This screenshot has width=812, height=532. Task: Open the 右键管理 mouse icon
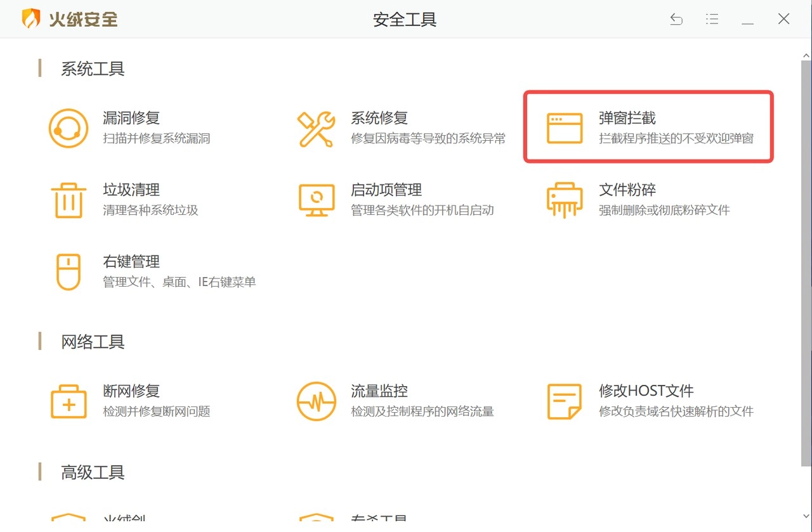[x=68, y=272]
